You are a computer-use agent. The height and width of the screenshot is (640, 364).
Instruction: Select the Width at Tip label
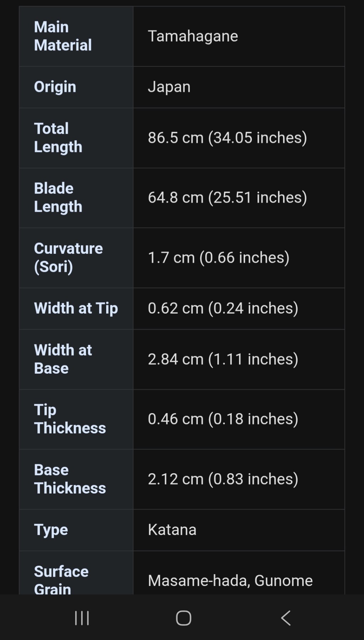tap(76, 308)
